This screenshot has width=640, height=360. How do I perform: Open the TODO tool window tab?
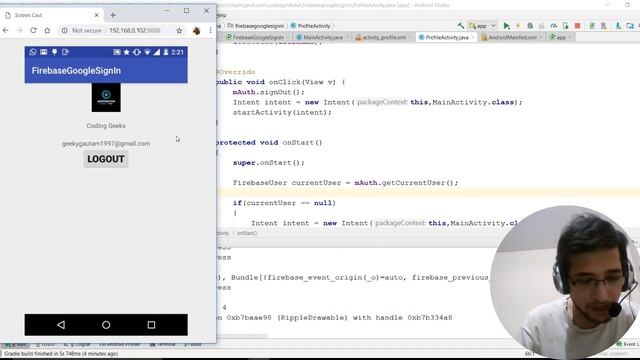45,345
